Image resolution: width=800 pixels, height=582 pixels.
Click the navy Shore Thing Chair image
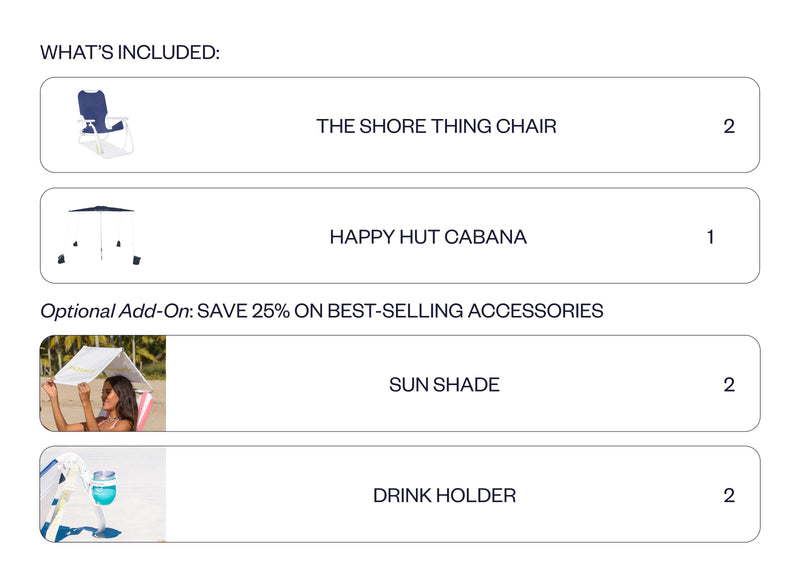105,124
